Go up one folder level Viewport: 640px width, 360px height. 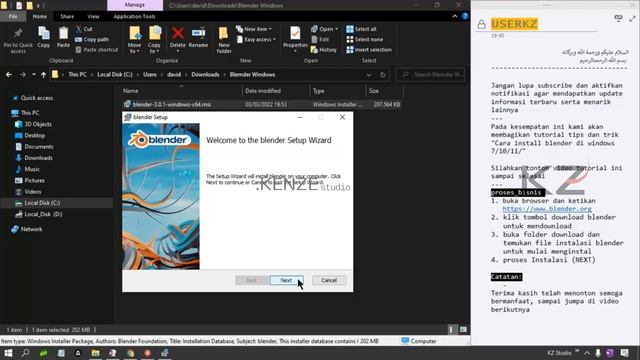pos(43,75)
